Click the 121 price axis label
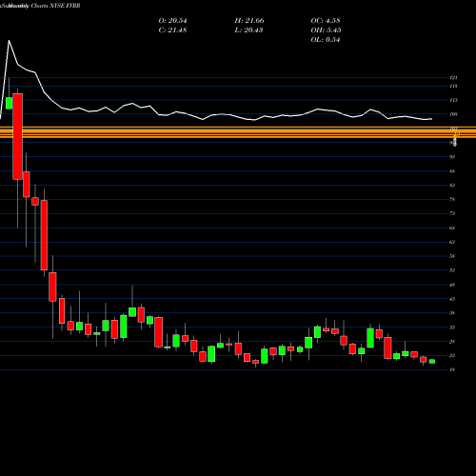Viewport: 476px width, 476px height. click(x=453, y=77)
